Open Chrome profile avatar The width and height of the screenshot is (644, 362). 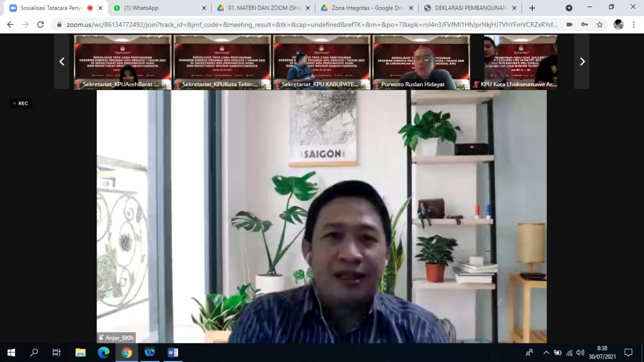pos(618,24)
